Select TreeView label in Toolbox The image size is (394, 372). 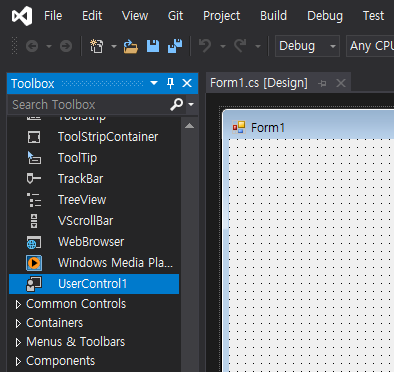(82, 200)
